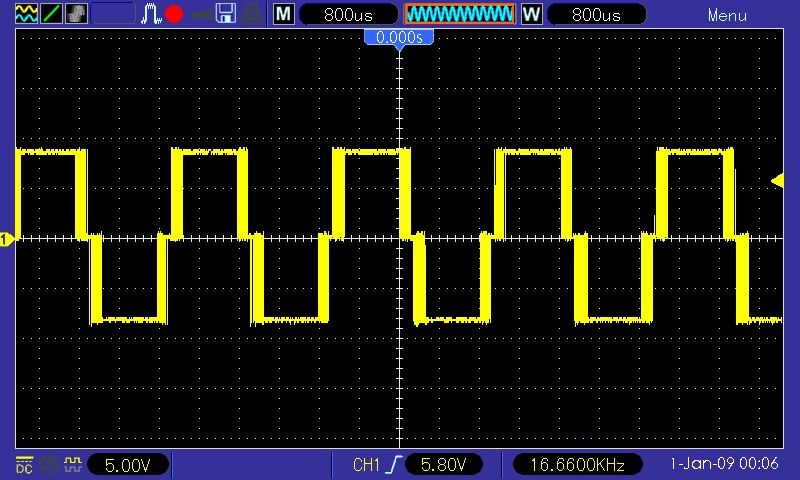Click the dual waveform display icon
The height and width of the screenshot is (480, 800).
tap(26, 14)
